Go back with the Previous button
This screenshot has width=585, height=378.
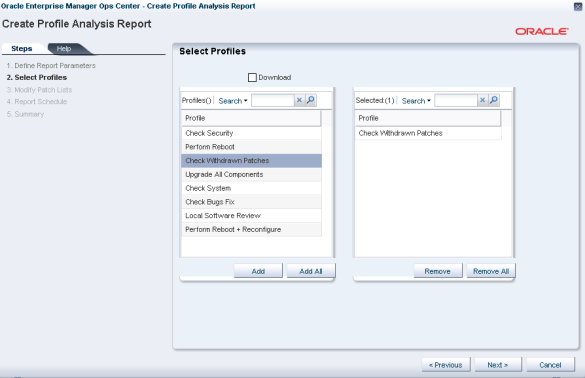click(x=446, y=365)
